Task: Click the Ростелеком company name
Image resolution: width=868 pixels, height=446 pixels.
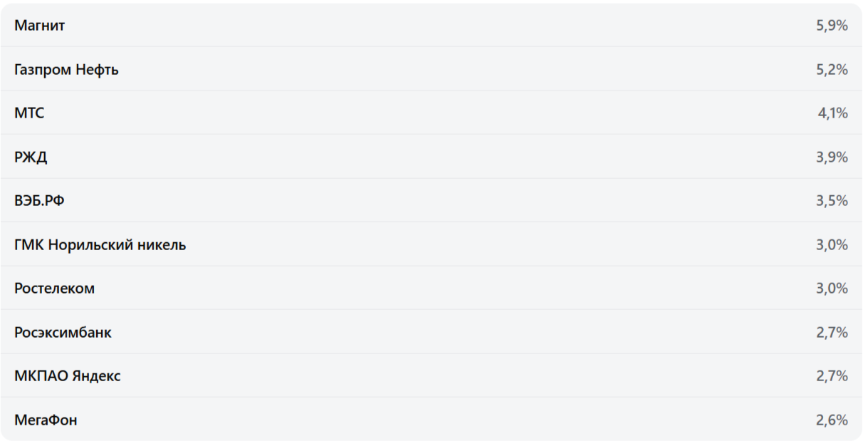Action: coord(54,289)
